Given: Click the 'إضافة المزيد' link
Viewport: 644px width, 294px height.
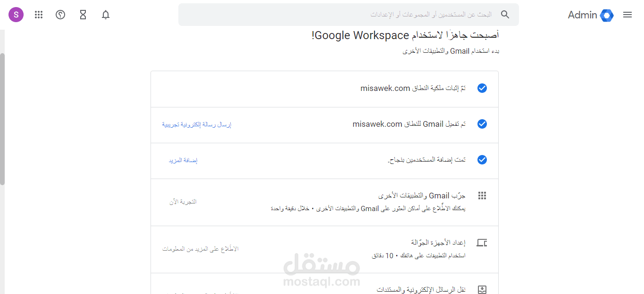Looking at the screenshot, I should [x=183, y=161].
